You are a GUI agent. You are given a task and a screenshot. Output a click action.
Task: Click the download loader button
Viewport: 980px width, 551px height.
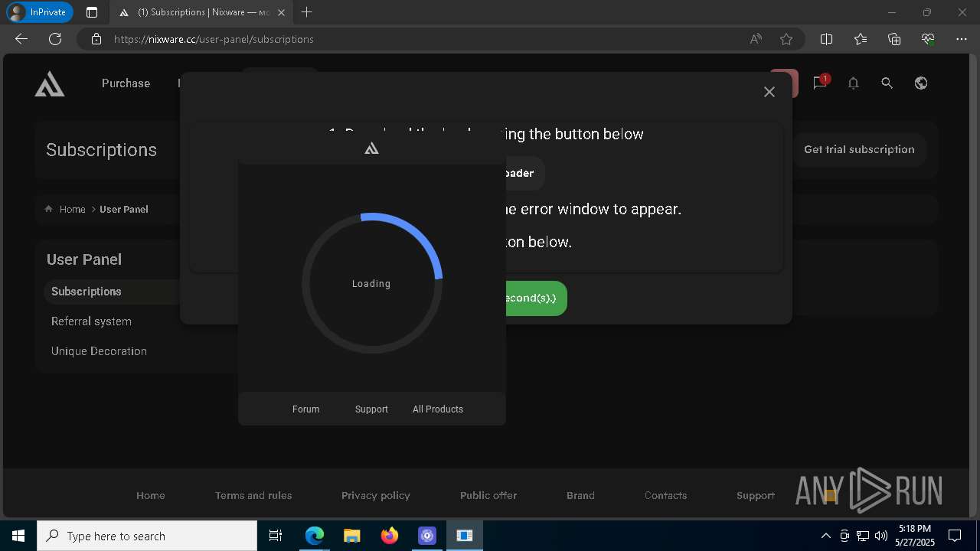pyautogui.click(x=524, y=173)
